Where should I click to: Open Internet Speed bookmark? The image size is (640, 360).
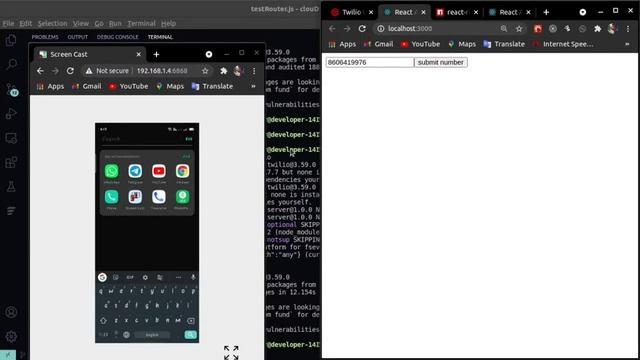click(563, 44)
